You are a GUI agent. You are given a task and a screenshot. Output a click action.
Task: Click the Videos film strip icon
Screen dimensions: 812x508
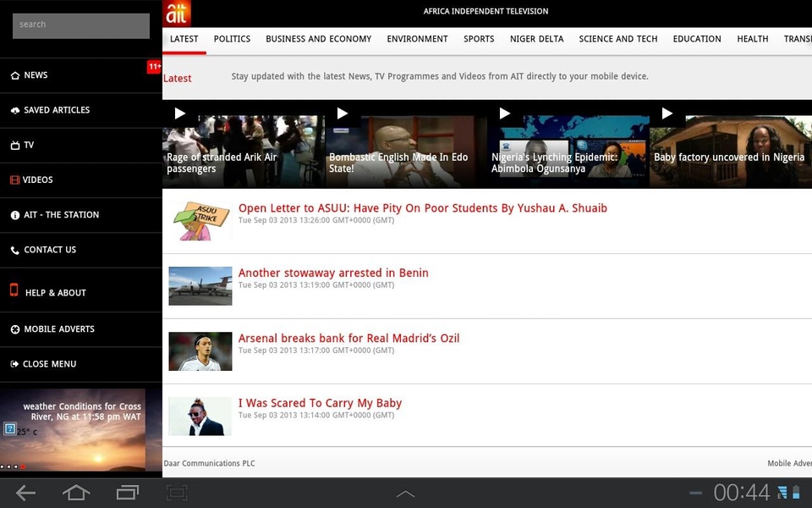[x=15, y=179]
